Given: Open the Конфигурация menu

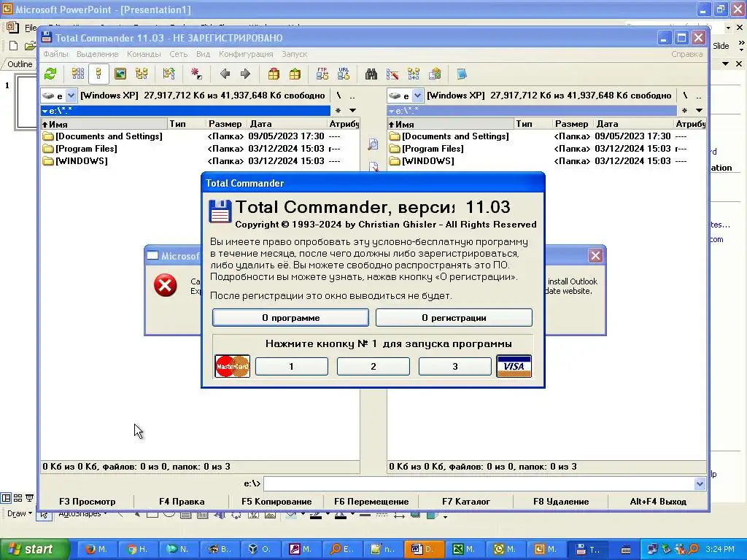Looking at the screenshot, I should [x=246, y=54].
